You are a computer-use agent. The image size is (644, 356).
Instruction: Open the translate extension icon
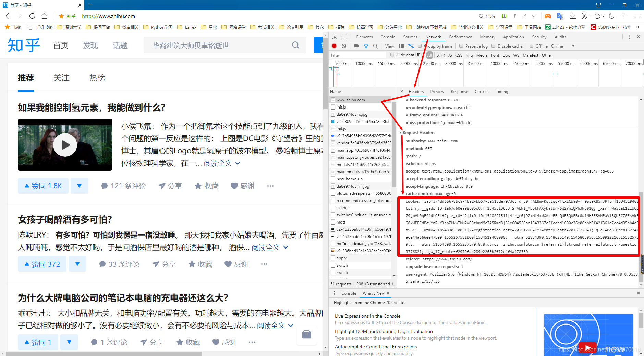(560, 16)
